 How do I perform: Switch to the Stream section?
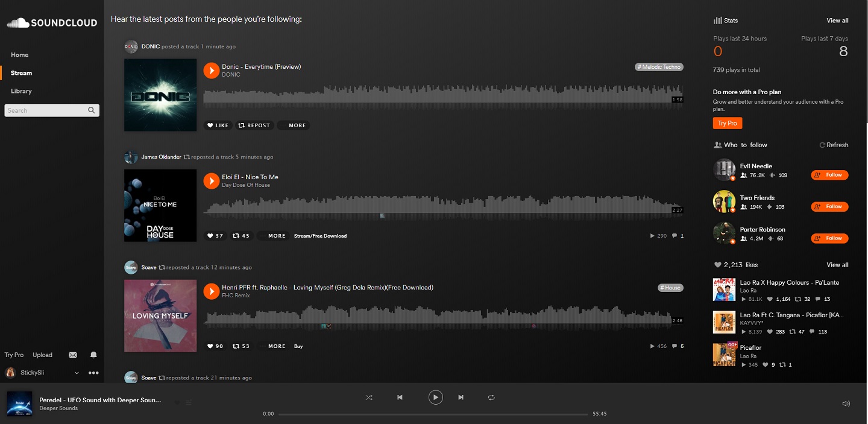pos(20,72)
